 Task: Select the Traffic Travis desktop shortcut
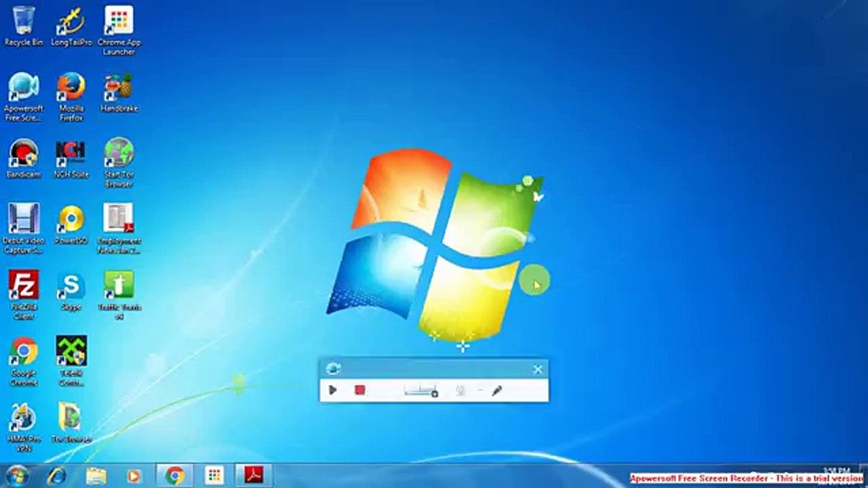coord(119,296)
